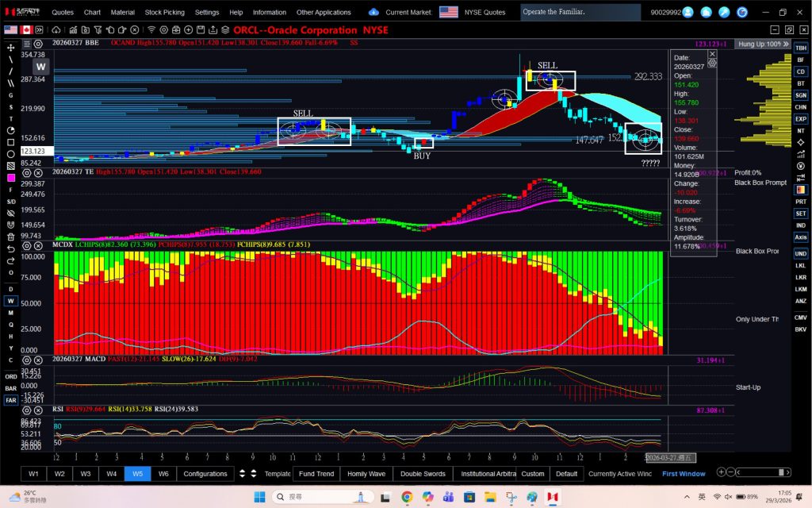Click the Operate the Familiar search field
The height and width of the screenshot is (508, 812).
pos(580,13)
